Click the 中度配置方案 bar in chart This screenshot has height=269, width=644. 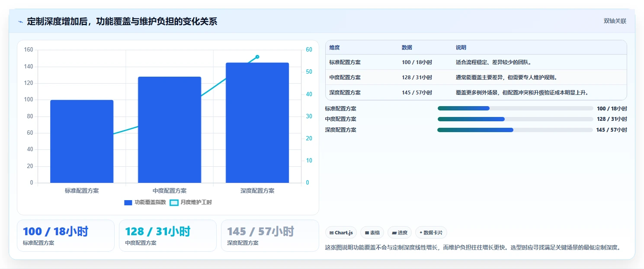[170, 130]
